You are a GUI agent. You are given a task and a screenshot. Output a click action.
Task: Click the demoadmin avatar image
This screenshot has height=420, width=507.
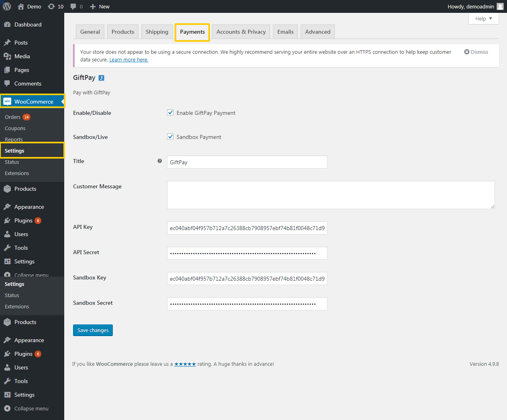(x=500, y=6)
